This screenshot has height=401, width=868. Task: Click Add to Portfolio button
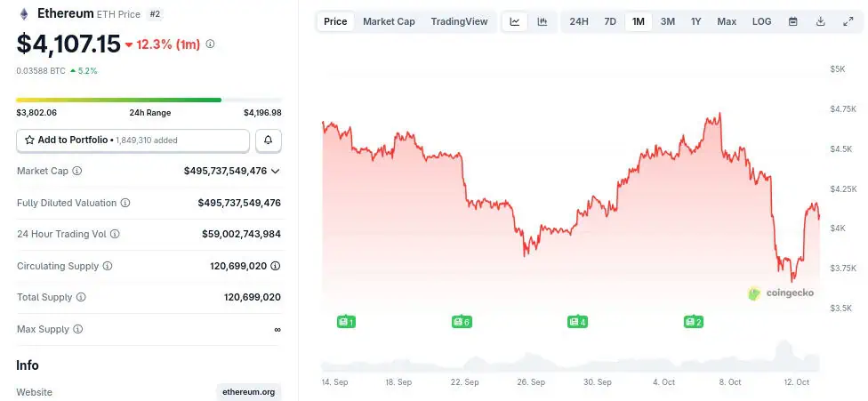point(133,140)
